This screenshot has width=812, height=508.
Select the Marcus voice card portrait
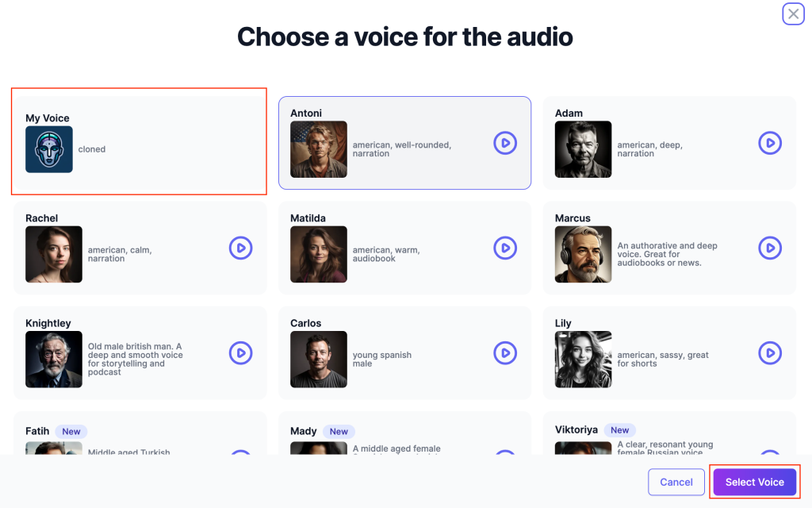pyautogui.click(x=583, y=255)
